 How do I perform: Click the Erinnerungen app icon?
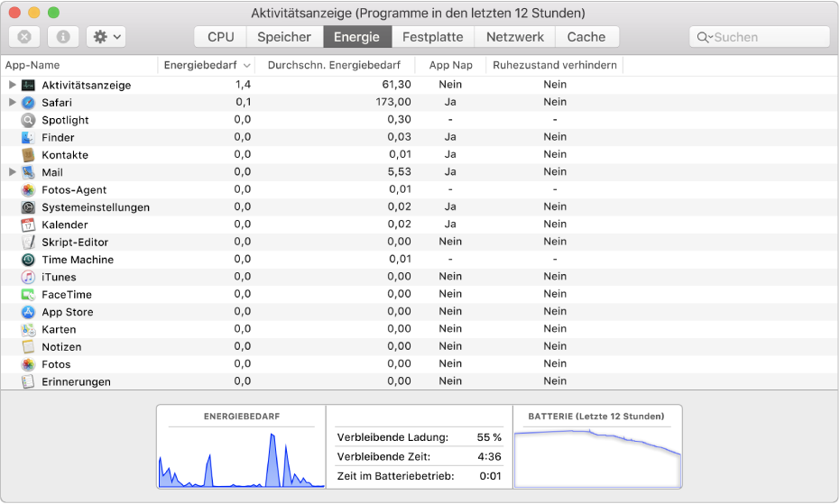(28, 382)
